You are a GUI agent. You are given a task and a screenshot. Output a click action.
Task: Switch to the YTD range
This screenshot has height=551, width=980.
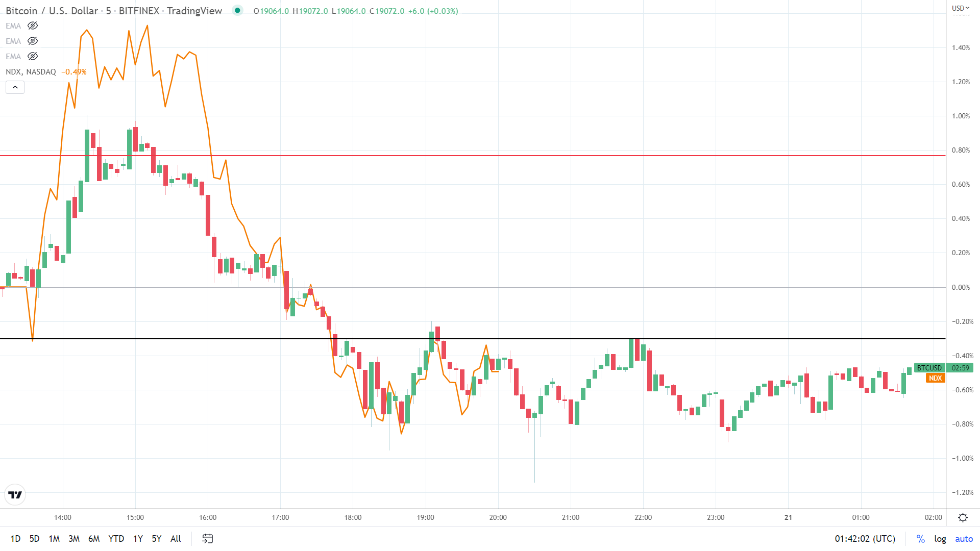pos(116,538)
